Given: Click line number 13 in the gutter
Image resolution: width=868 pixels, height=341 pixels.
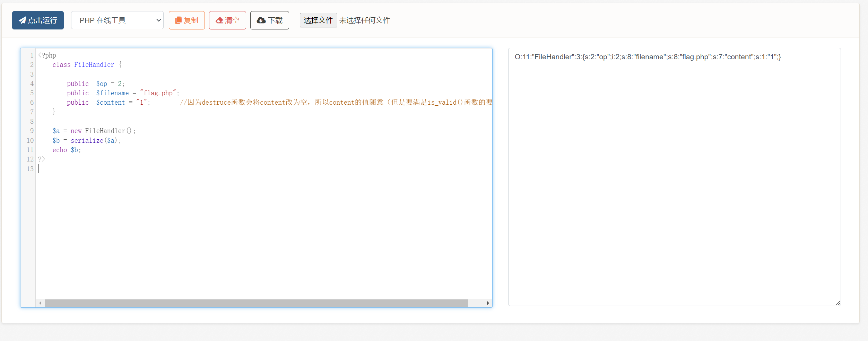Looking at the screenshot, I should tap(30, 169).
